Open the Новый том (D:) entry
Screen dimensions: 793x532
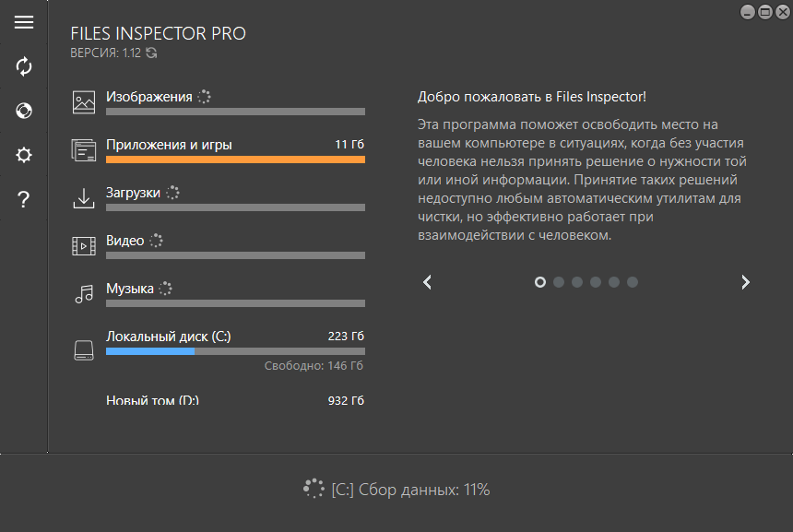(153, 401)
